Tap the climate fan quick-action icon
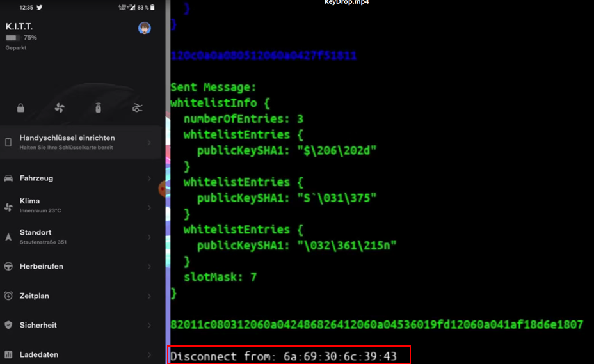 coord(60,108)
